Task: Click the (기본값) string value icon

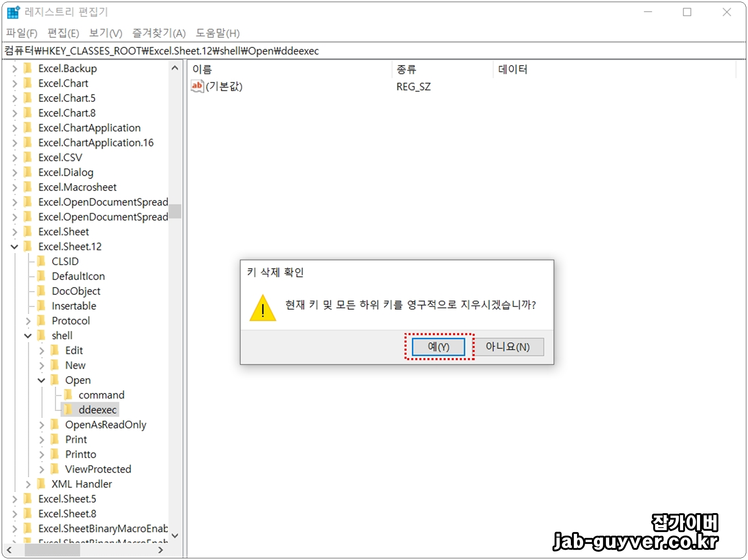Action: (x=197, y=86)
